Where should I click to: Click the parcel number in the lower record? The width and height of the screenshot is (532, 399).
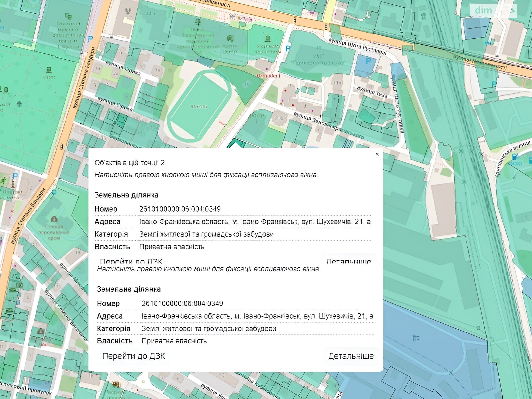click(x=182, y=303)
